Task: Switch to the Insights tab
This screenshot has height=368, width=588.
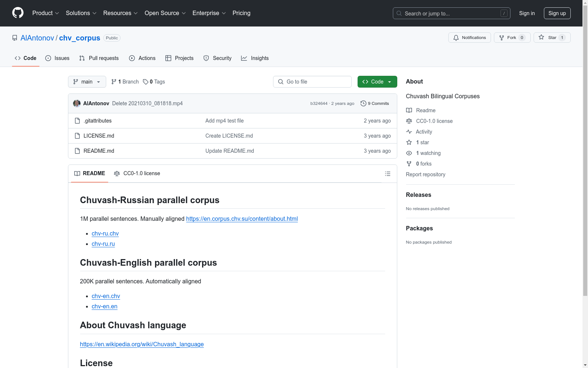Action: tap(255, 58)
